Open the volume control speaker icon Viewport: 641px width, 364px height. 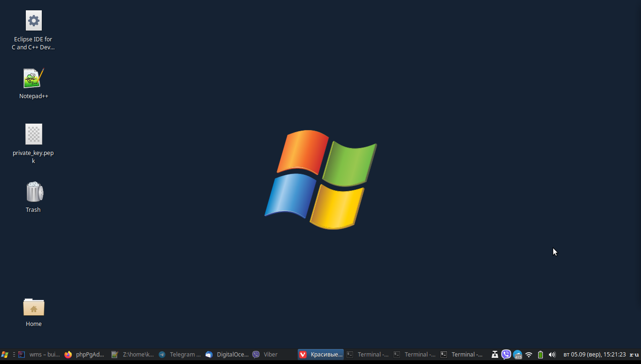[552, 355]
